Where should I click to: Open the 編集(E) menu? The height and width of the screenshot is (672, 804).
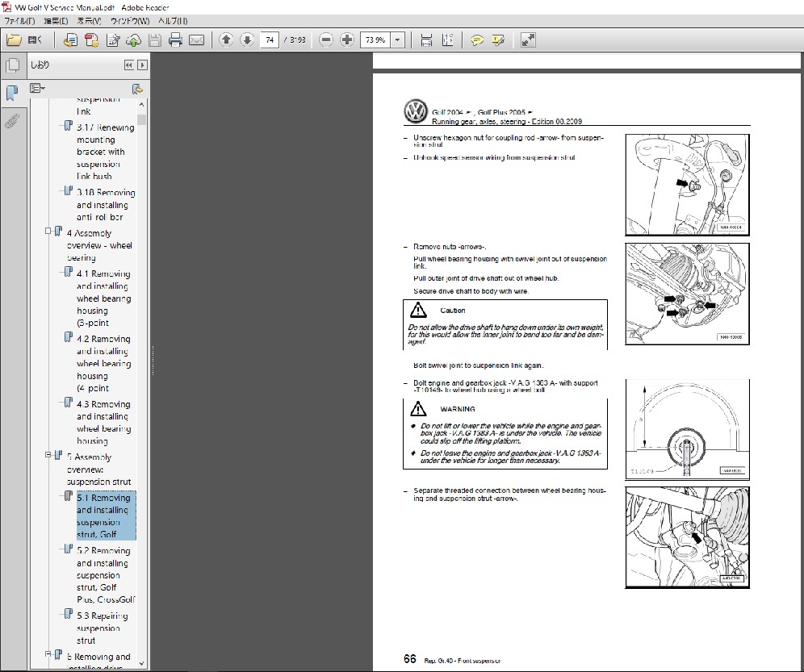coord(56,21)
